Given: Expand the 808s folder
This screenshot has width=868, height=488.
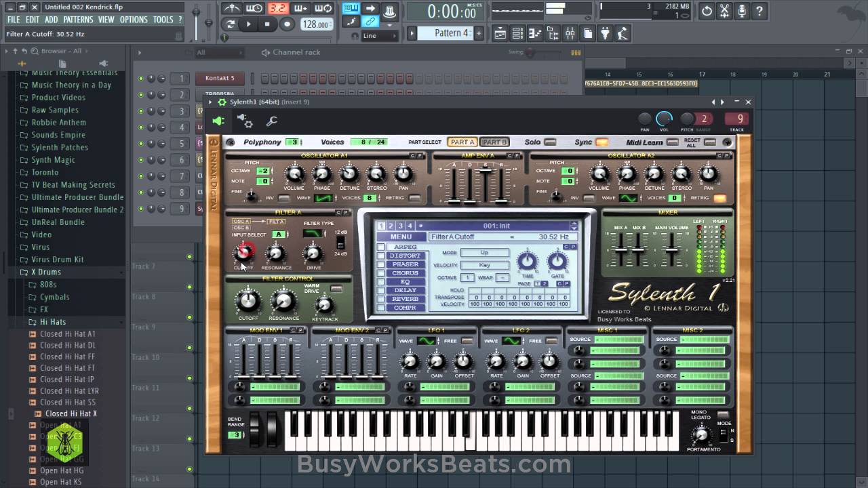Looking at the screenshot, I should point(48,285).
